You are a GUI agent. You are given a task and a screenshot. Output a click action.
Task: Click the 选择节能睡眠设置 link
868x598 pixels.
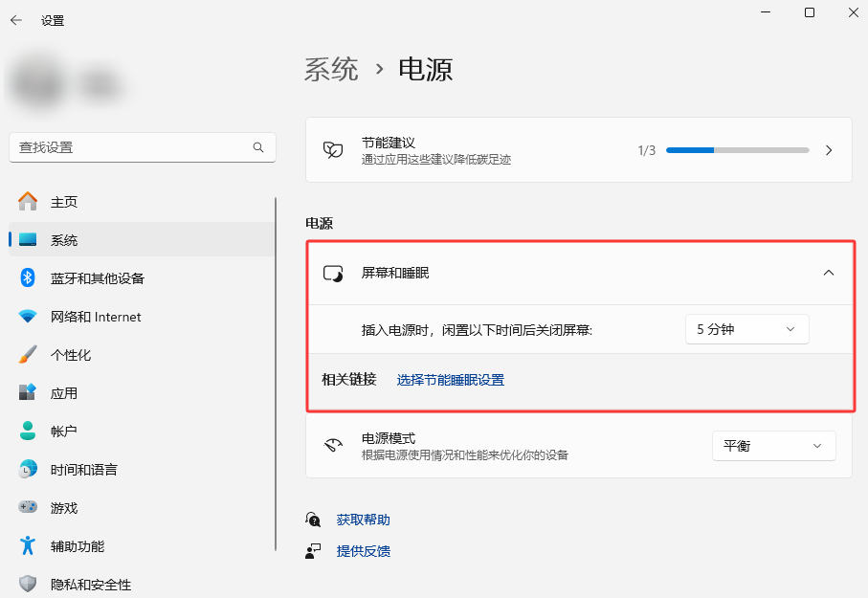[450, 380]
